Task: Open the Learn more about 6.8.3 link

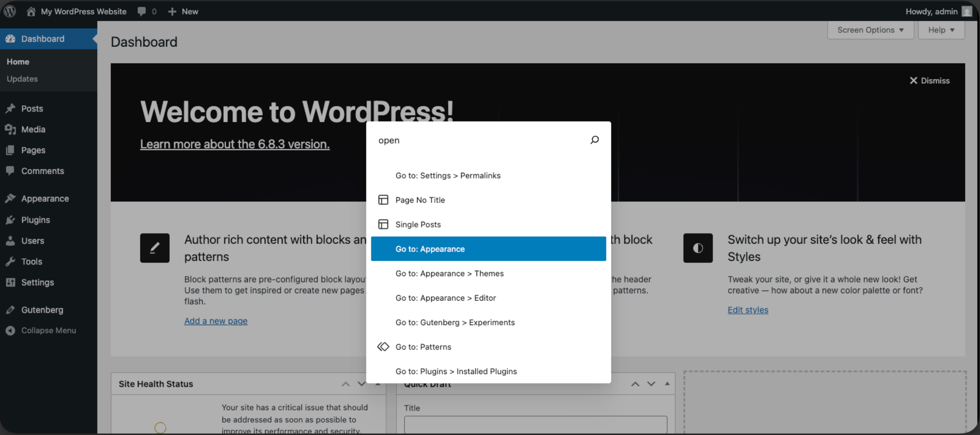Action: [235, 144]
